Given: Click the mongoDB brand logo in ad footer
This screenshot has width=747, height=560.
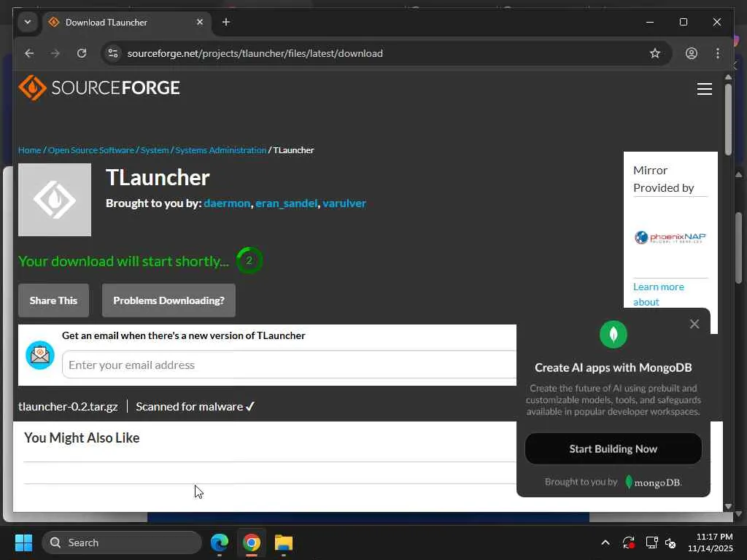Looking at the screenshot, I should click(653, 482).
